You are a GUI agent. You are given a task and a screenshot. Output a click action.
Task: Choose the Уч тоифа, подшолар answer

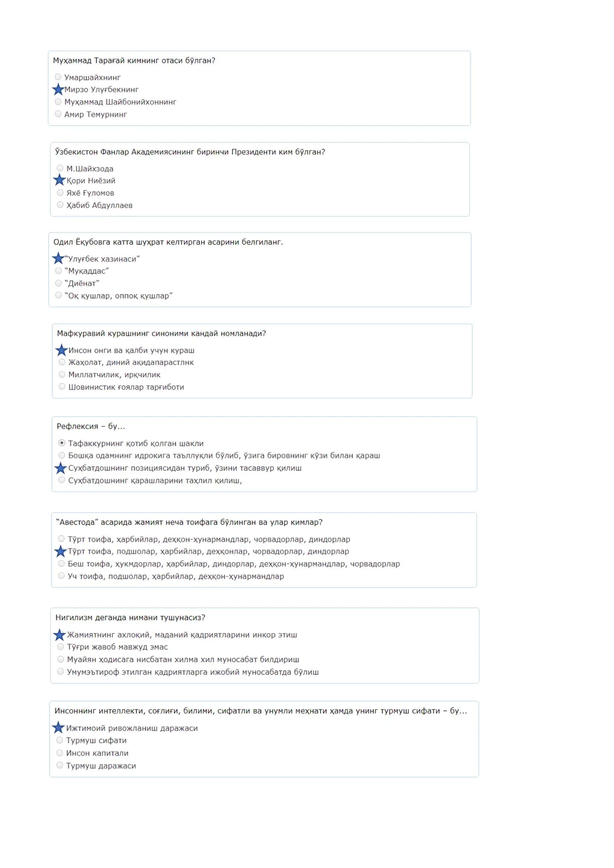pos(61,576)
